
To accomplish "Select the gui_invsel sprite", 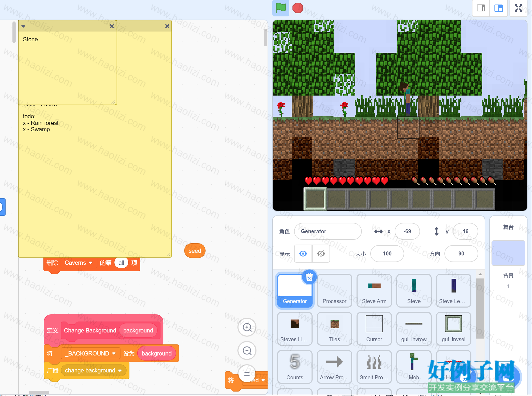I will click(453, 328).
